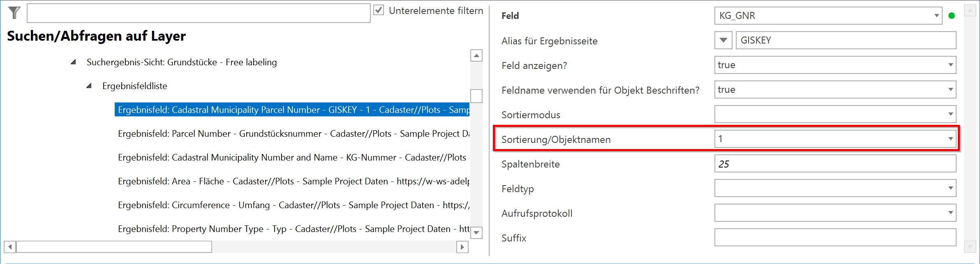Click the right arrow of the horizontal scrollbar
Viewport: 980px width, 264px height.
tap(462, 248)
